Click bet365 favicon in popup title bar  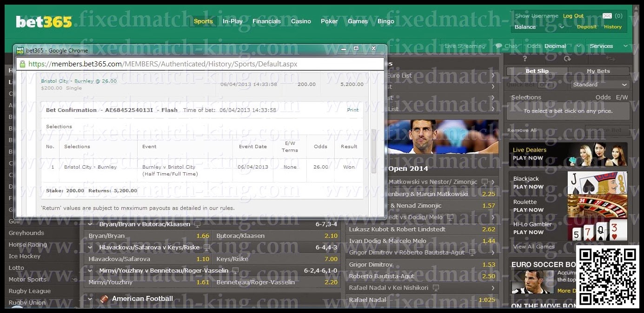tap(20, 50)
